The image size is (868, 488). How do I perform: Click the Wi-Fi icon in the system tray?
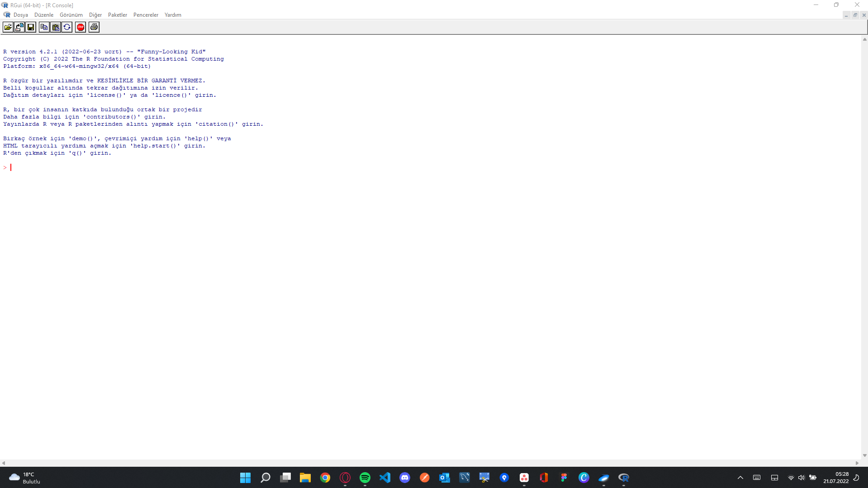[x=791, y=478]
